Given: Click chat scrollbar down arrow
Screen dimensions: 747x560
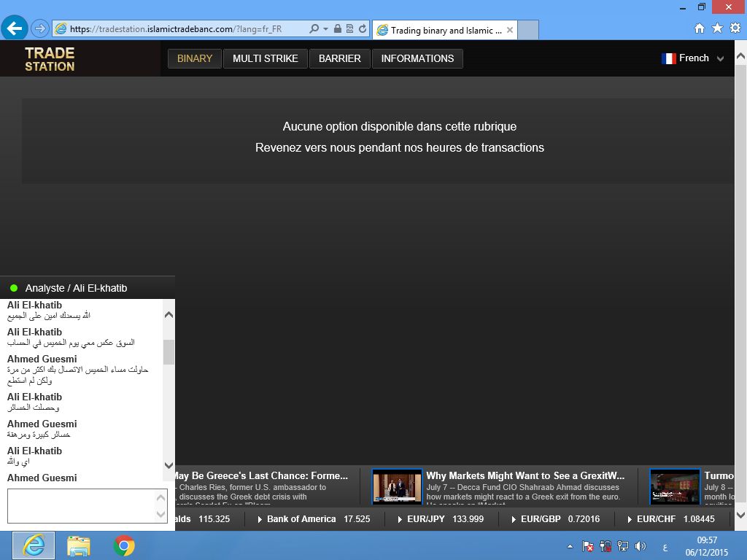Looking at the screenshot, I should click(169, 465).
